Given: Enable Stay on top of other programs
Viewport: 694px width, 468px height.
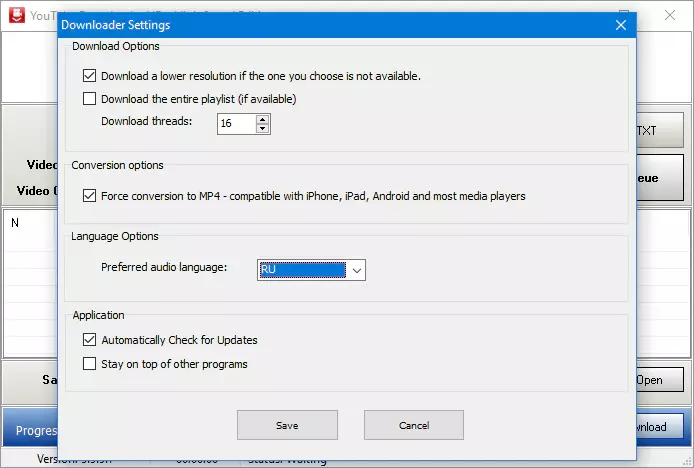Looking at the screenshot, I should (x=90, y=364).
